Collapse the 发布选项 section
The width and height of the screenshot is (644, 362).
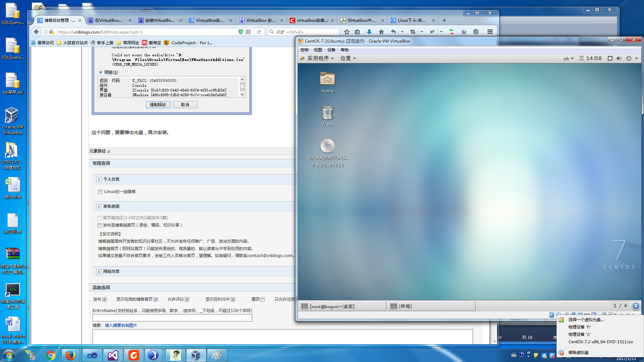99,207
